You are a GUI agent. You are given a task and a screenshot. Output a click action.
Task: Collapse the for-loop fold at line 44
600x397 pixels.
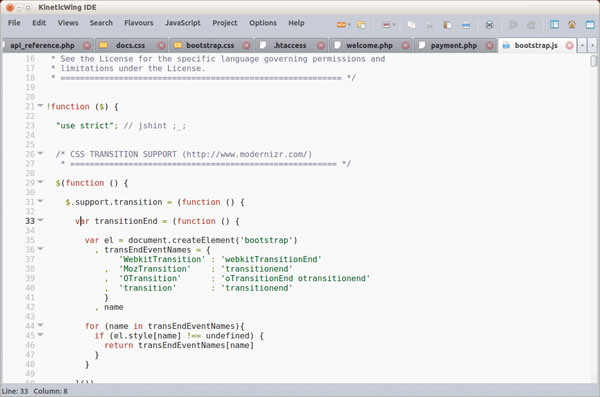coord(40,325)
